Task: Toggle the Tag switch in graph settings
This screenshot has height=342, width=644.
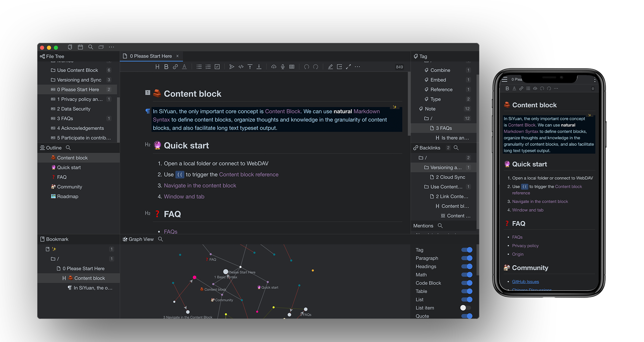Action: pyautogui.click(x=467, y=250)
